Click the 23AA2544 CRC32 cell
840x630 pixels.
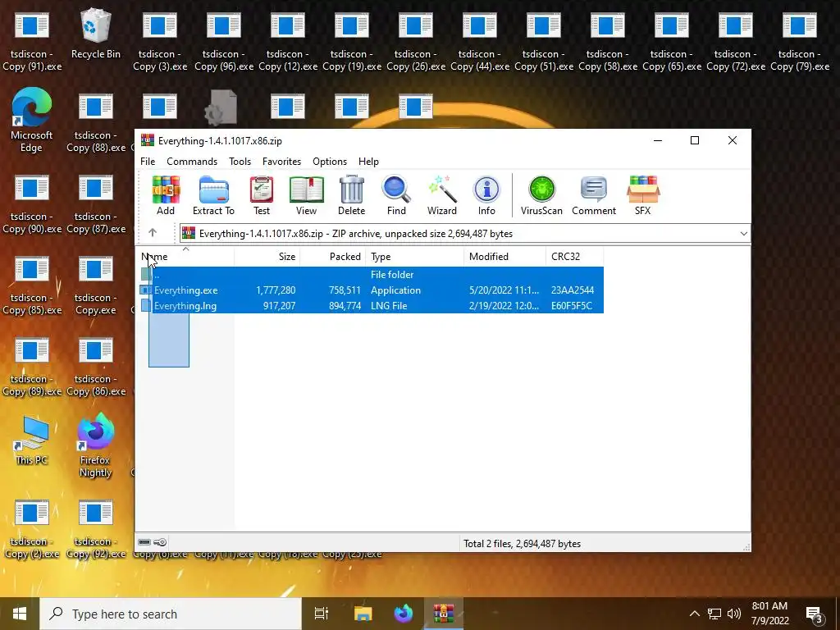[x=572, y=290]
